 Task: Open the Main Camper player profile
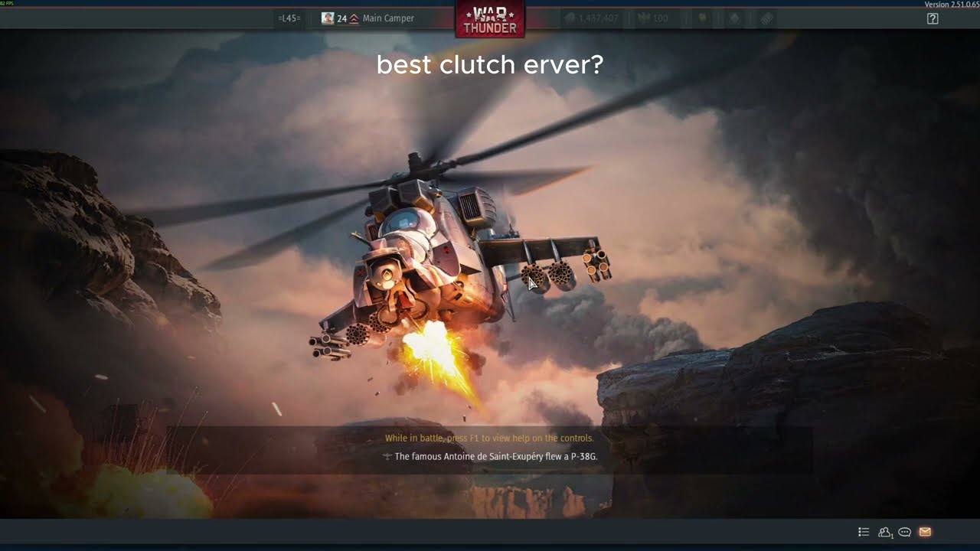click(x=388, y=18)
